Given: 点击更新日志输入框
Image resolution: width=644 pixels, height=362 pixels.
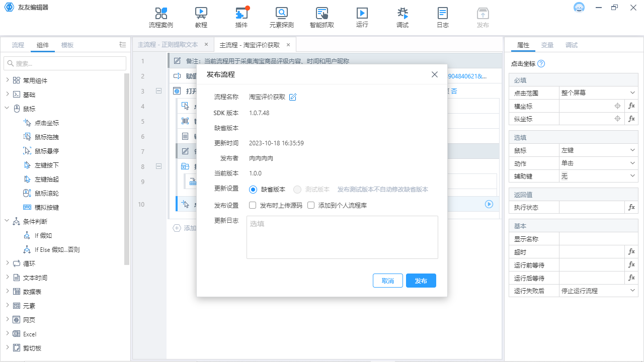Looking at the screenshot, I should tap(342, 237).
